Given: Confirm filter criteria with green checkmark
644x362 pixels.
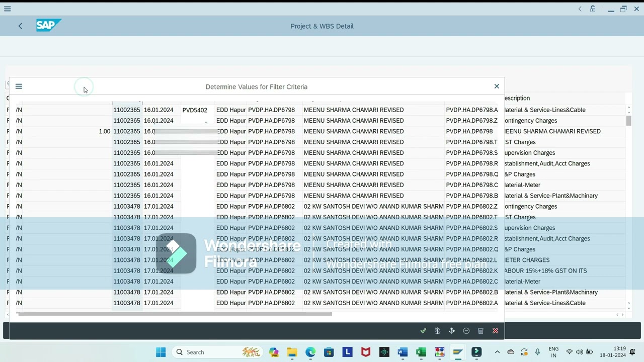Looking at the screenshot, I should click(x=423, y=331).
